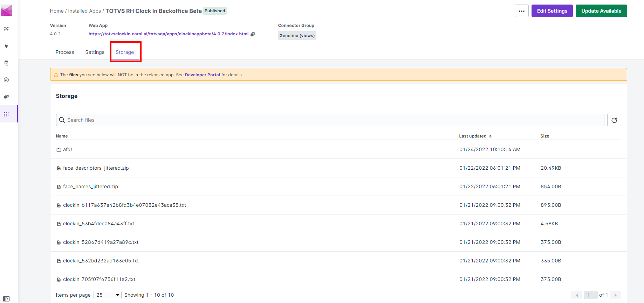Click the Carol logo in the sidebar
This screenshot has height=303, width=644.
(x=6, y=10)
